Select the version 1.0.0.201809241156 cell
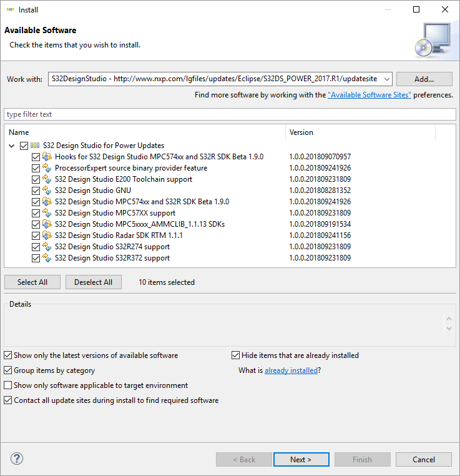Screen dimensions: 460x476 320,236
